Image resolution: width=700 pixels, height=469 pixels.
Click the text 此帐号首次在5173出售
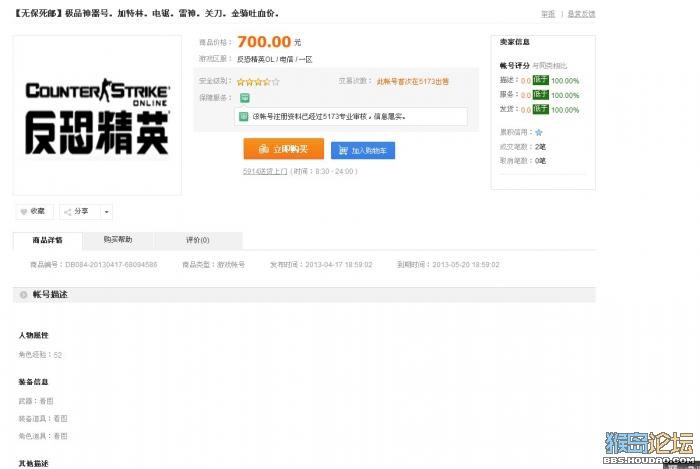413,82
